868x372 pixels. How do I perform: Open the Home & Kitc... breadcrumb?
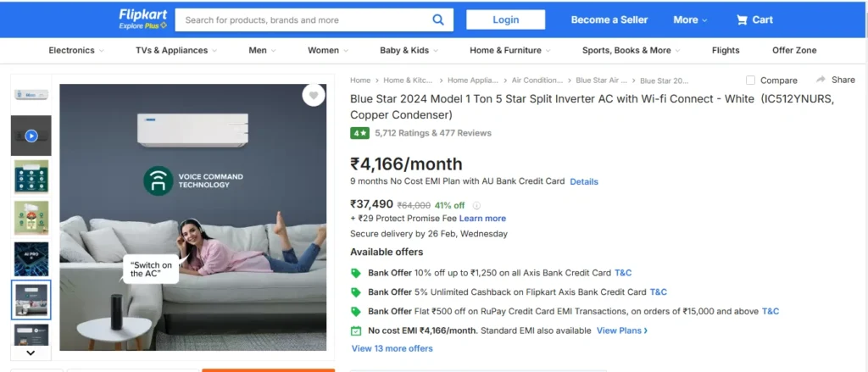(x=409, y=81)
